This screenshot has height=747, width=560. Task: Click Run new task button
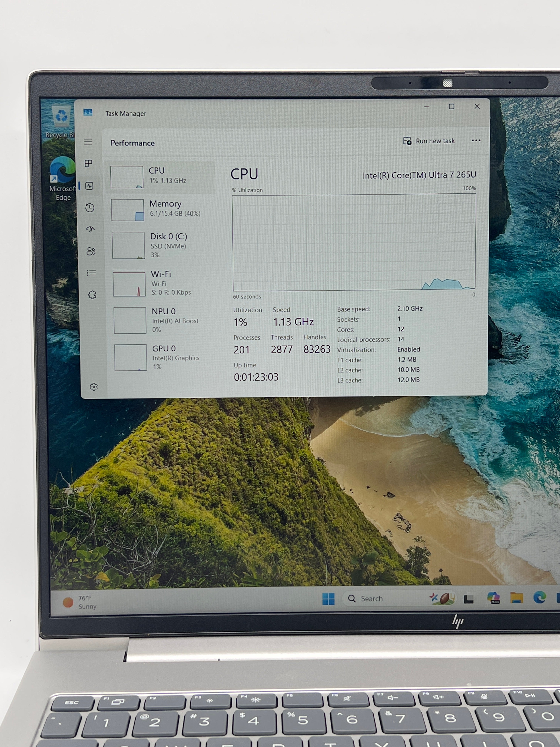pos(429,141)
